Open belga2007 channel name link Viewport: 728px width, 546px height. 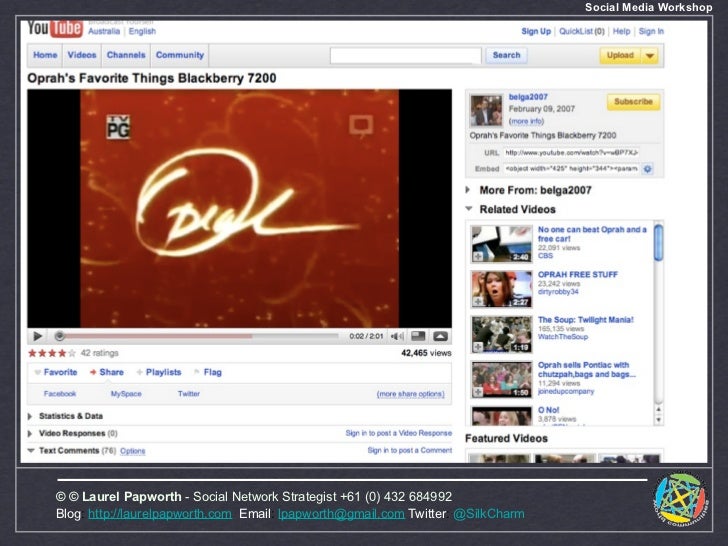tap(528, 97)
